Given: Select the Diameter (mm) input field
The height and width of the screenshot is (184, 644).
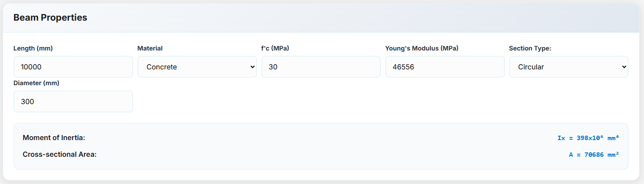Looking at the screenshot, I should tap(73, 101).
